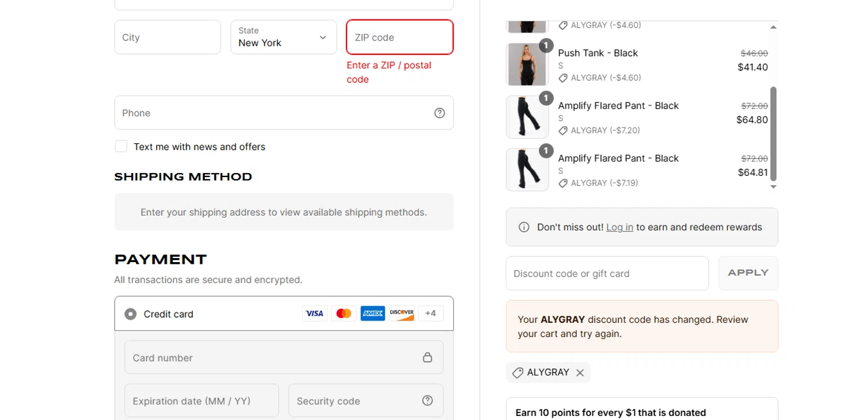Click the APPLY discount button
Screen dimensions: 868x420
[x=748, y=273]
